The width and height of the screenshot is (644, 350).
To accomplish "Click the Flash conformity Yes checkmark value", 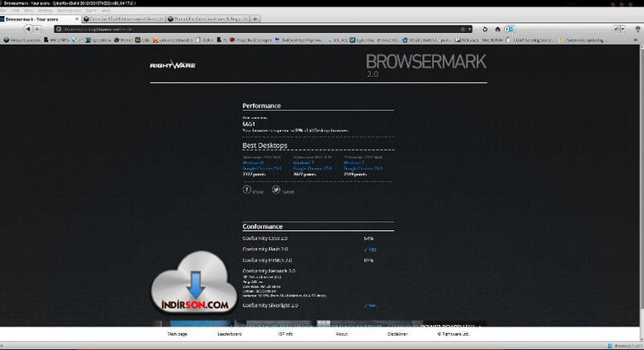I will pos(370,250).
